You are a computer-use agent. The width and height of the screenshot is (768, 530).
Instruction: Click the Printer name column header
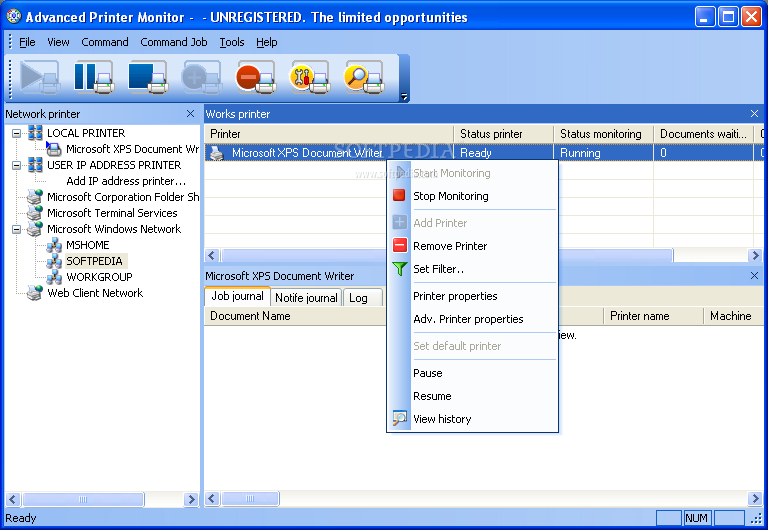[653, 316]
